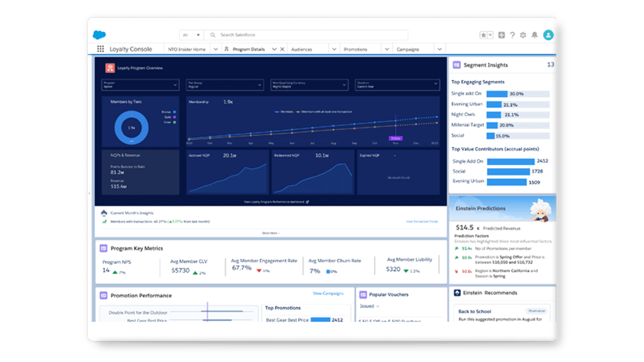Close the Program Details tab
Image resolution: width=644 pixels, height=362 pixels.
(282, 49)
